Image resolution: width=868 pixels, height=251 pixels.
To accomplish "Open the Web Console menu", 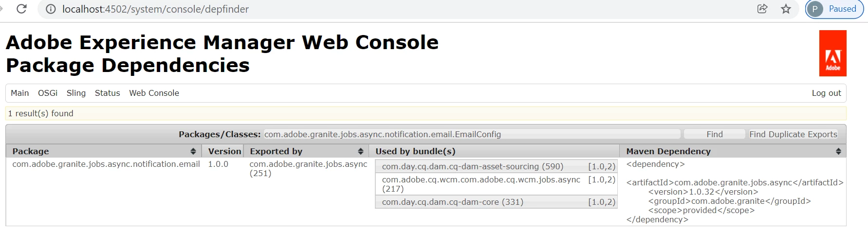I will coord(154,93).
